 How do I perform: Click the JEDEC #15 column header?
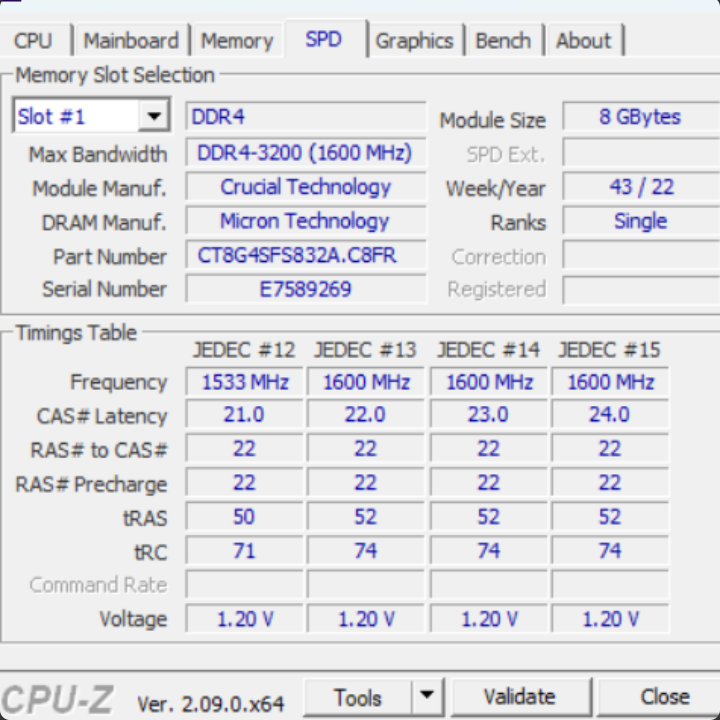[x=609, y=350]
